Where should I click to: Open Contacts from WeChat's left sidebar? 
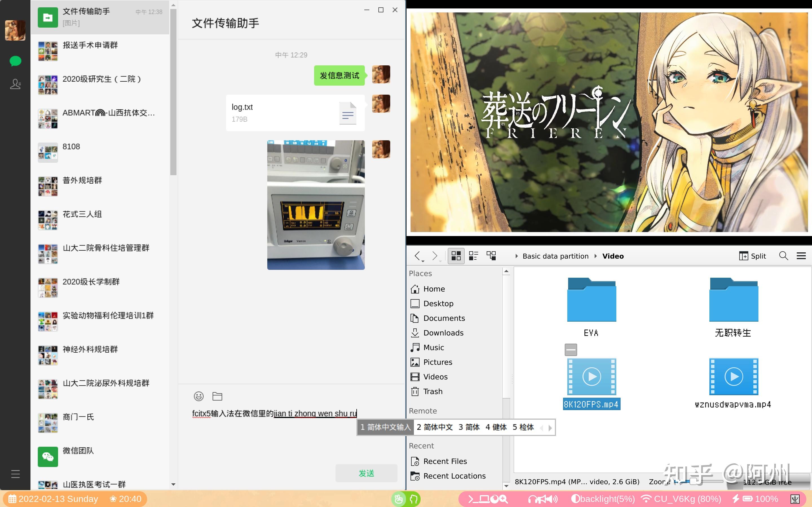[x=16, y=84]
